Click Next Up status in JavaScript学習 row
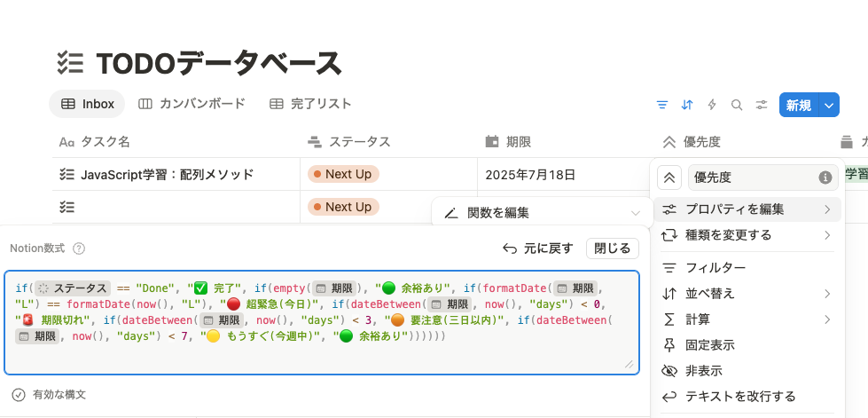 point(343,174)
